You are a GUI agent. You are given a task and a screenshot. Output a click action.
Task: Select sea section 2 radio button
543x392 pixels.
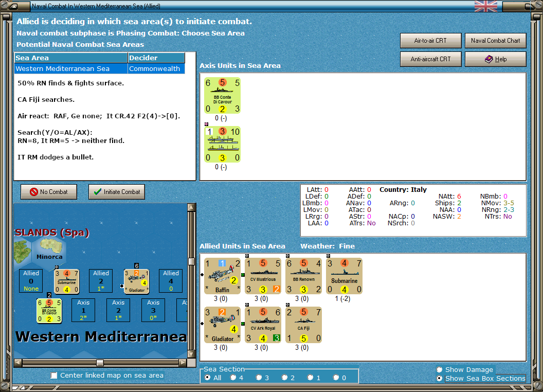(x=284, y=378)
